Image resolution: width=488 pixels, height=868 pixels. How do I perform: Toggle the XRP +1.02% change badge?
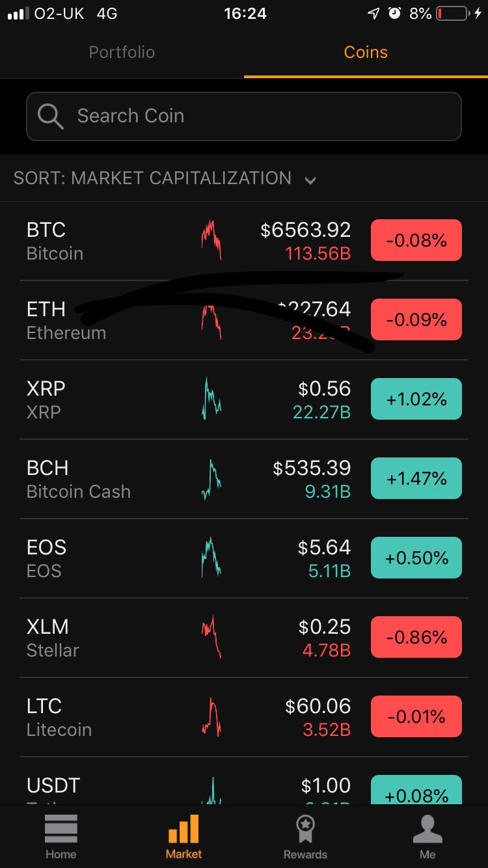416,399
